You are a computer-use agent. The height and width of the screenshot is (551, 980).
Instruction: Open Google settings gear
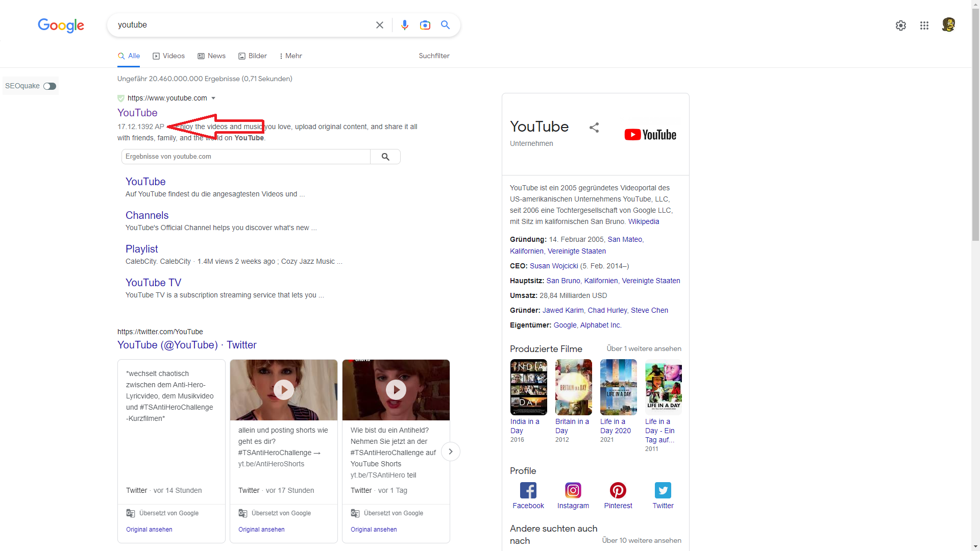(x=901, y=26)
